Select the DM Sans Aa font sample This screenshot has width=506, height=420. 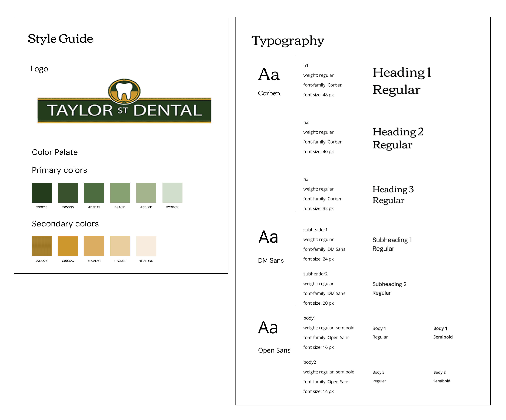[x=268, y=237]
